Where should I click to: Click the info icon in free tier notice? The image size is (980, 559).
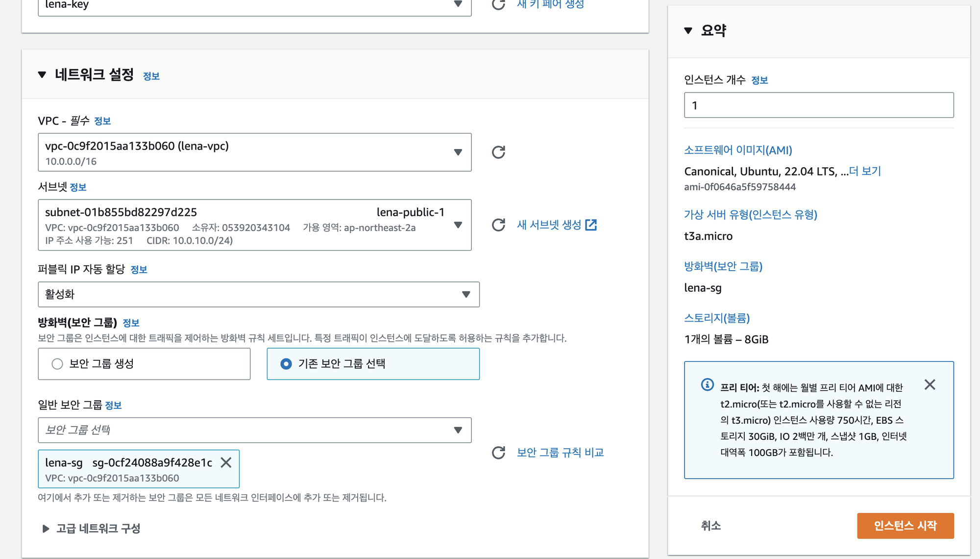(x=707, y=385)
